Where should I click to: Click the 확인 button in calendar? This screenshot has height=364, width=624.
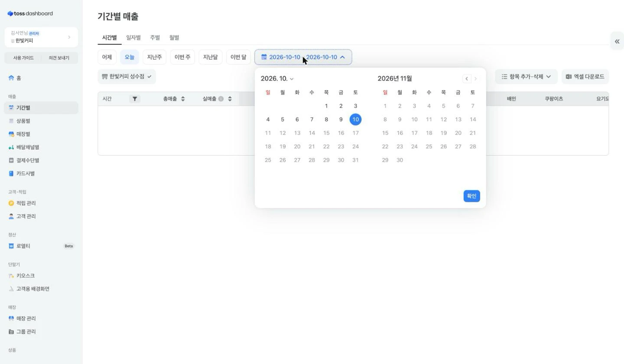(471, 196)
